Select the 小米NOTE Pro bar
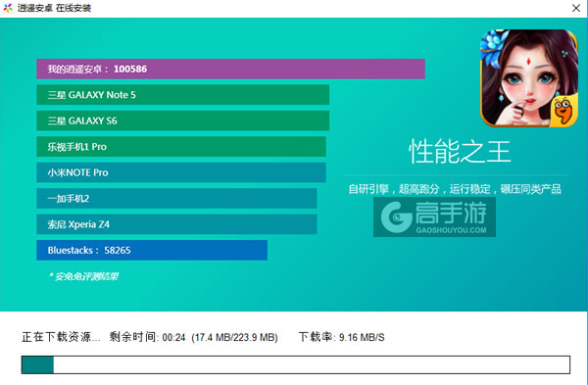This screenshot has height=385, width=588. 181,172
